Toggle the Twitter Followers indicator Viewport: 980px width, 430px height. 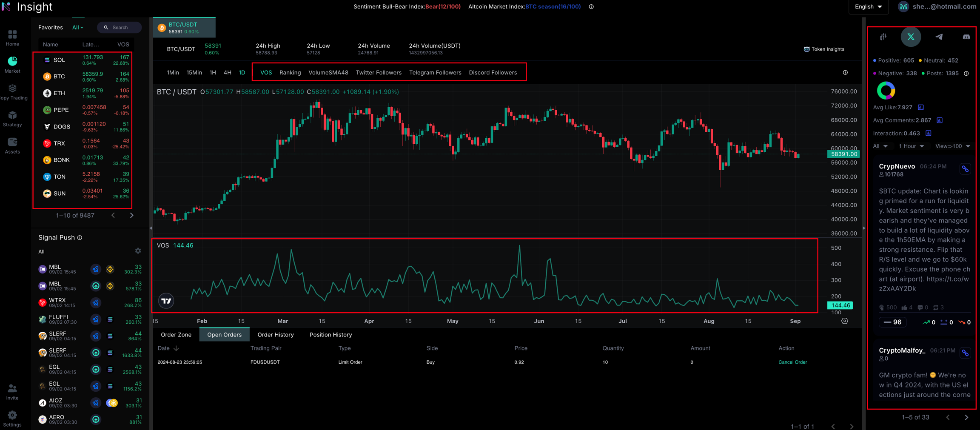tap(378, 73)
